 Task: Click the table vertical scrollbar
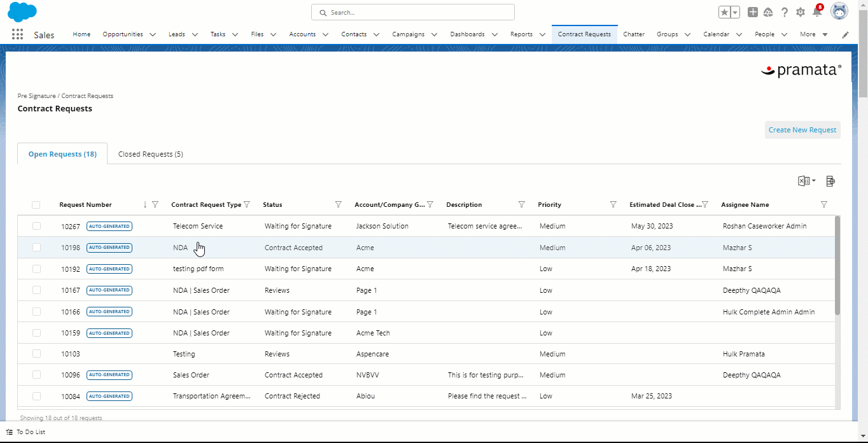[x=837, y=265]
